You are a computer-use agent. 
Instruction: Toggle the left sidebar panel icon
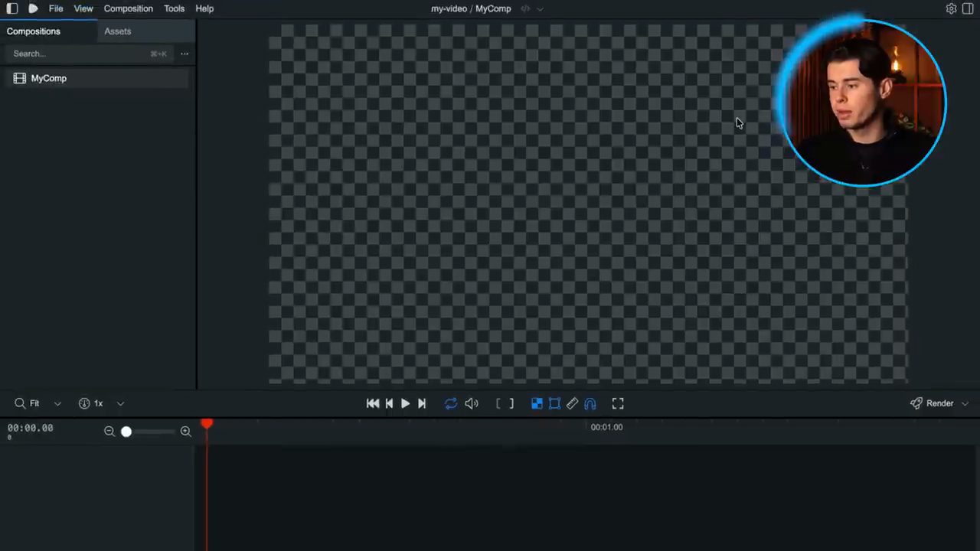12,8
